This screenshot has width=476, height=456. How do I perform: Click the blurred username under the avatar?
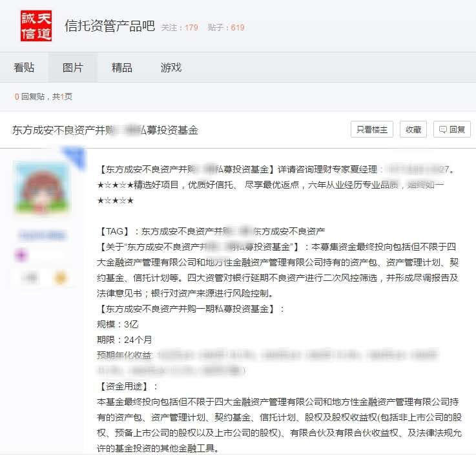[43, 235]
